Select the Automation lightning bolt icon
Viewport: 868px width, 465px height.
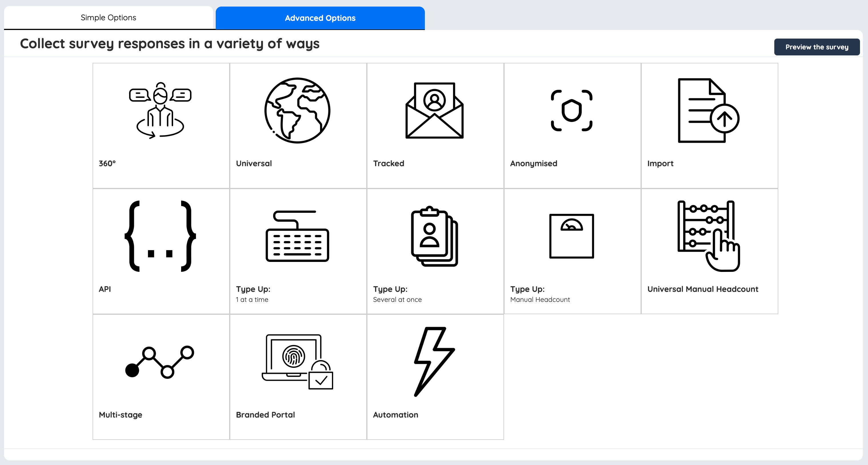pyautogui.click(x=434, y=362)
